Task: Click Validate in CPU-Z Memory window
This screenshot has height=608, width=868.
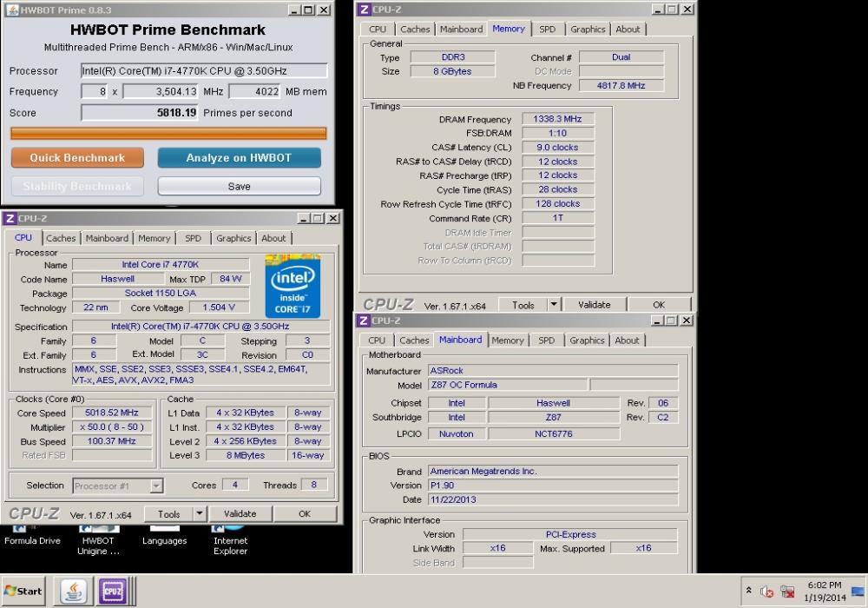Action: coord(594,305)
